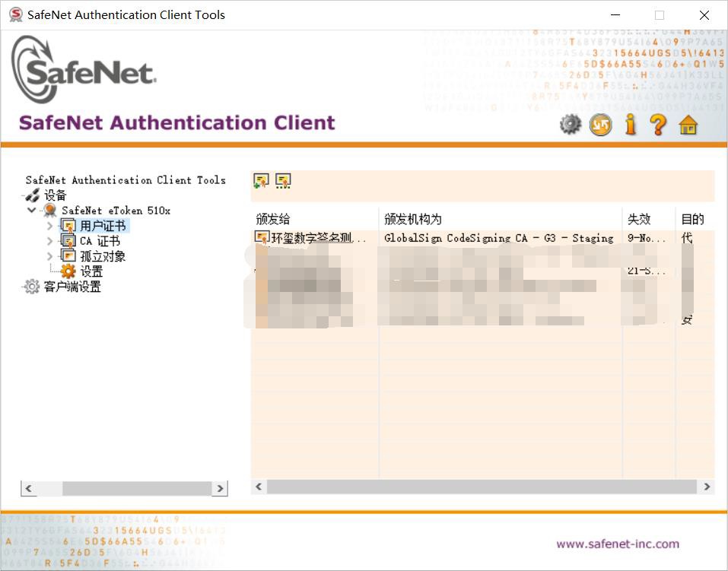Viewport: 728px width, 571px height.
Task: Expand the 用户证书 node
Action: tap(49, 226)
